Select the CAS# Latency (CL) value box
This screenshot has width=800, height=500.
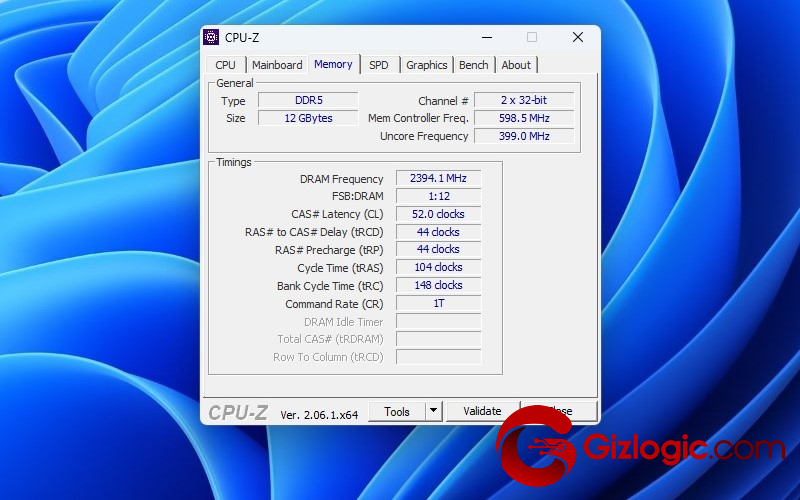point(438,214)
